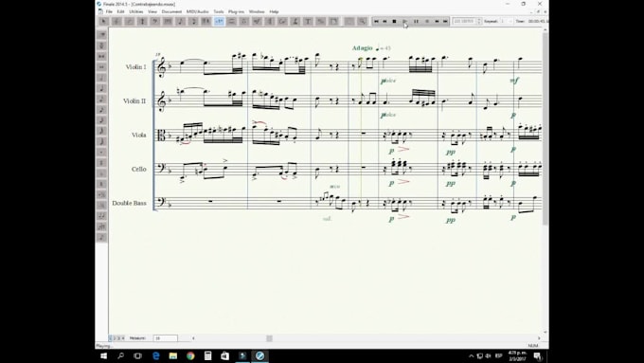Image resolution: width=644 pixels, height=363 pixels.
Task: Open the Plug-ins menu
Action: point(236,11)
